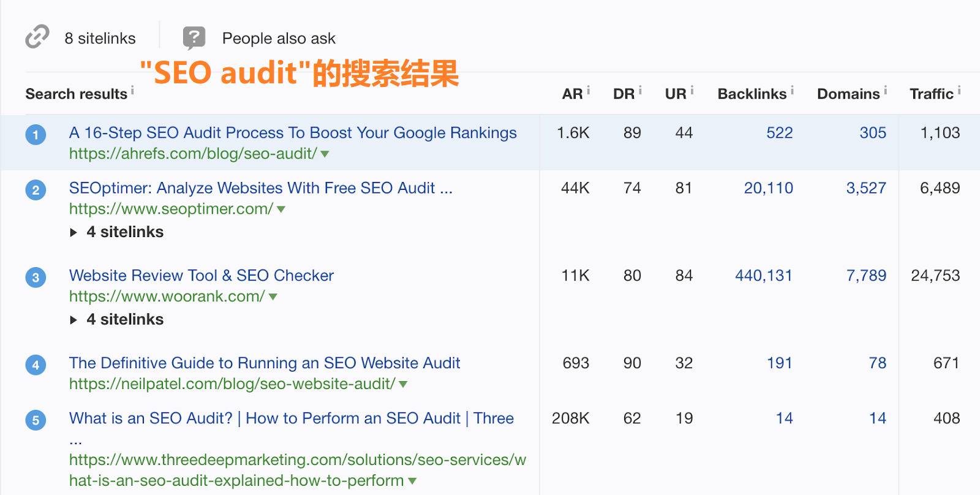980x495 pixels.
Task: Click the info icon next to Domains
Action: [x=885, y=91]
